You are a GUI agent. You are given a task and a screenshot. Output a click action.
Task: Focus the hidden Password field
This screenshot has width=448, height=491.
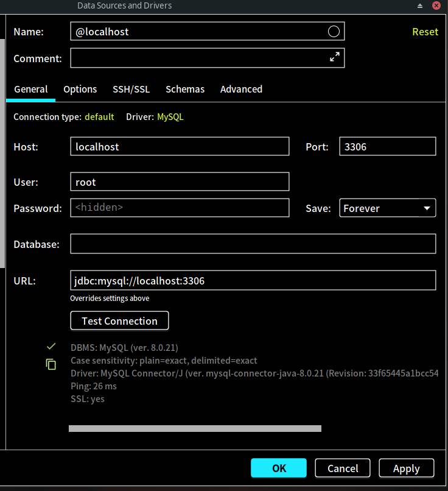(180, 208)
